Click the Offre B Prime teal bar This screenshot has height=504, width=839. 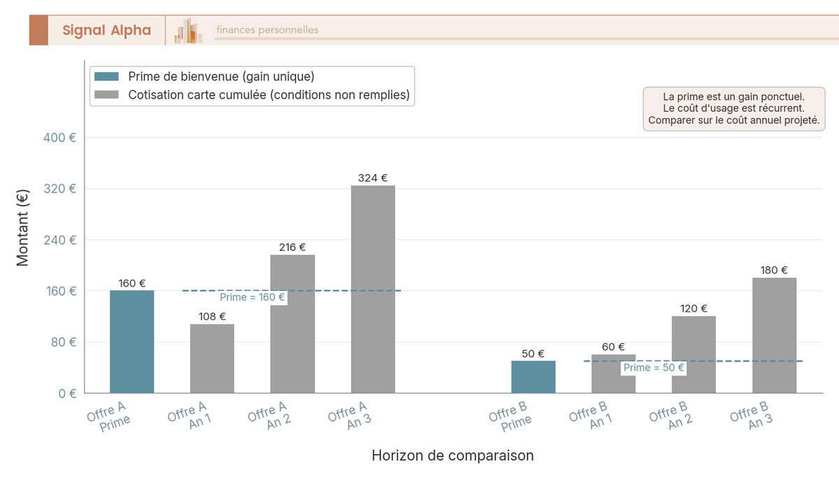click(533, 377)
